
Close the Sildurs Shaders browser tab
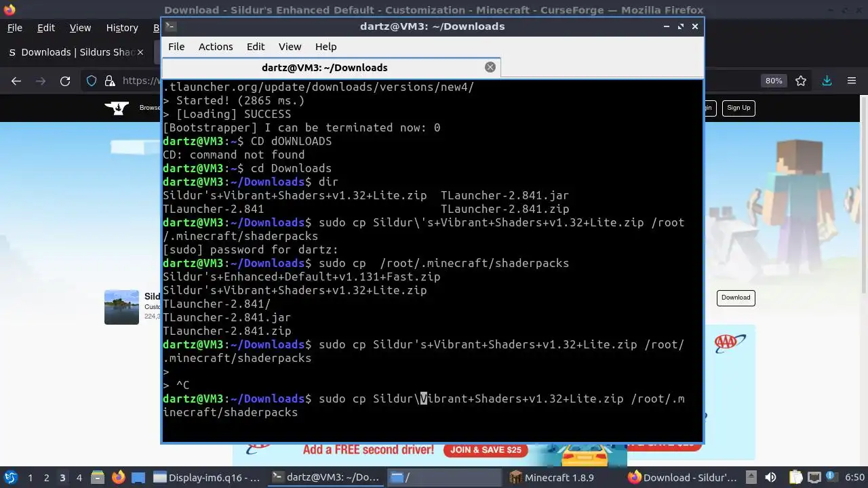140,52
